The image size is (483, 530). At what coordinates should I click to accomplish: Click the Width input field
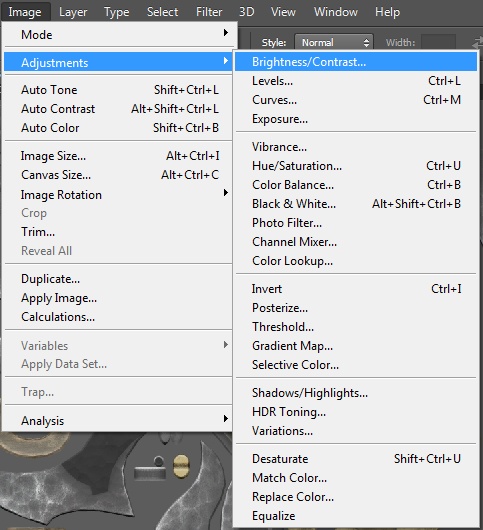coord(438,43)
